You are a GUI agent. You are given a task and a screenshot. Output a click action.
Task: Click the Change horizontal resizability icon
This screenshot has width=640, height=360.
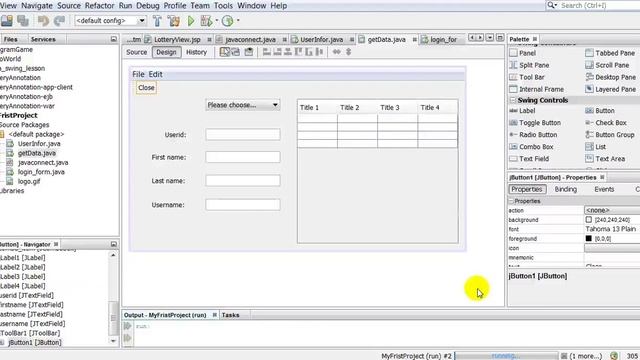pos(336,52)
